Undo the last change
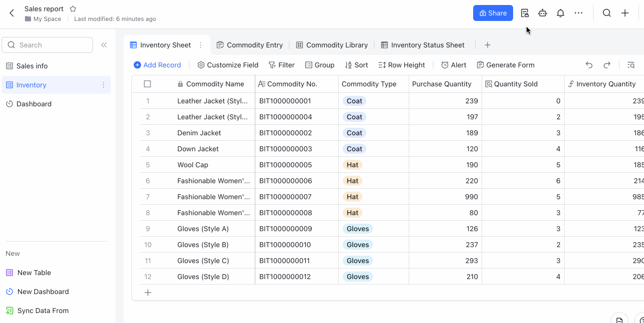 pos(589,65)
